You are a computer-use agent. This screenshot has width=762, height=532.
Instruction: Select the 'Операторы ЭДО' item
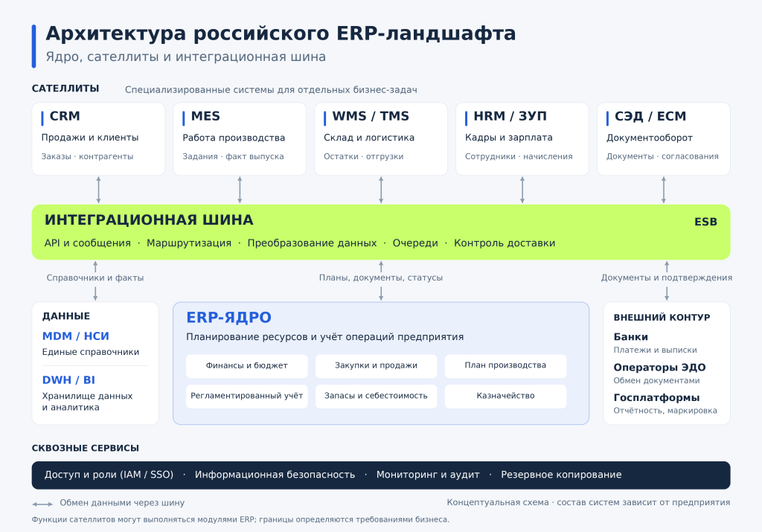[659, 368]
